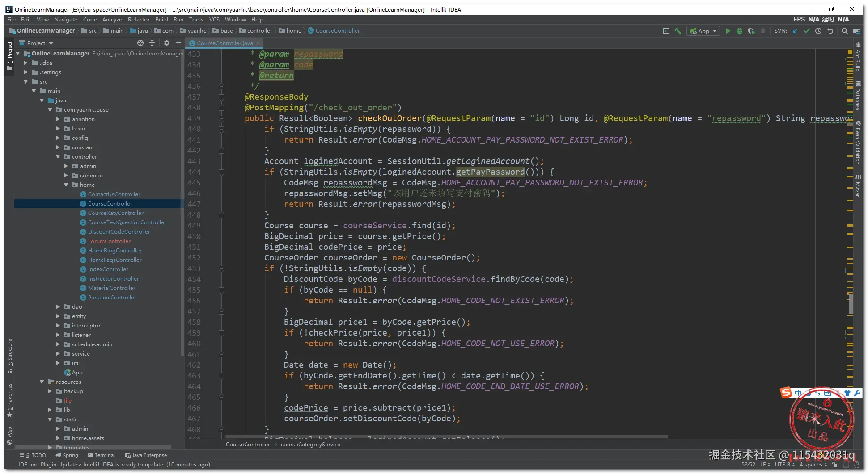Collapse all in the Project panel
The width and height of the screenshot is (868, 474).
tap(152, 43)
